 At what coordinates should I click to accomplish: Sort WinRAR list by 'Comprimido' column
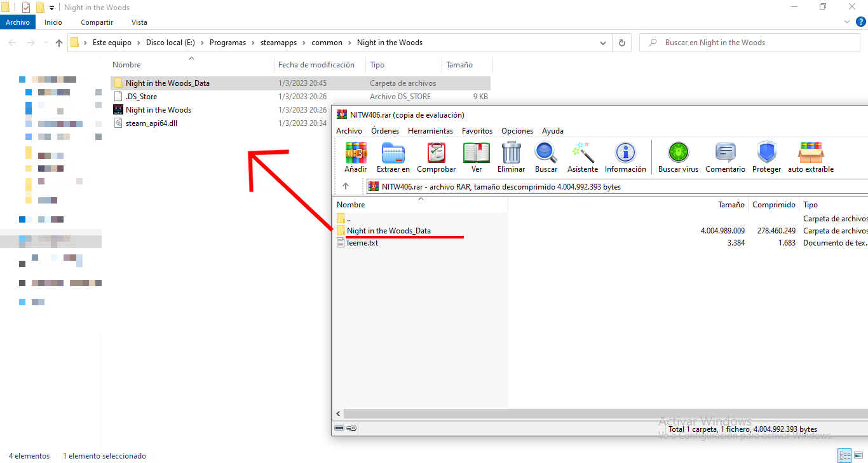(x=773, y=205)
